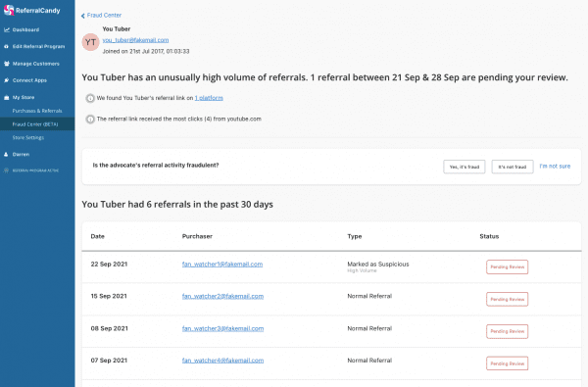The width and height of the screenshot is (588, 387).
Task: Click 'Normal Referral' in the 08 Sep row
Action: pos(369,328)
